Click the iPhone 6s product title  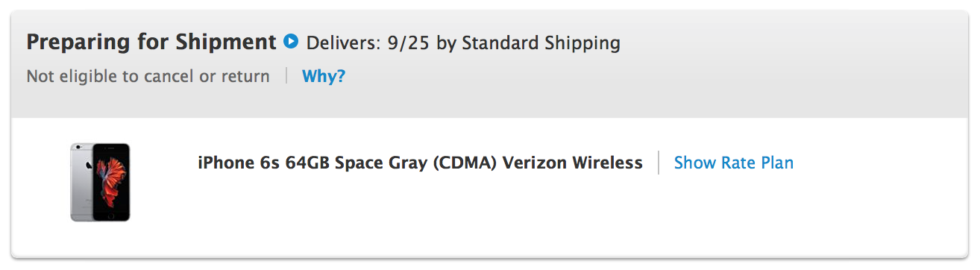pos(420,163)
